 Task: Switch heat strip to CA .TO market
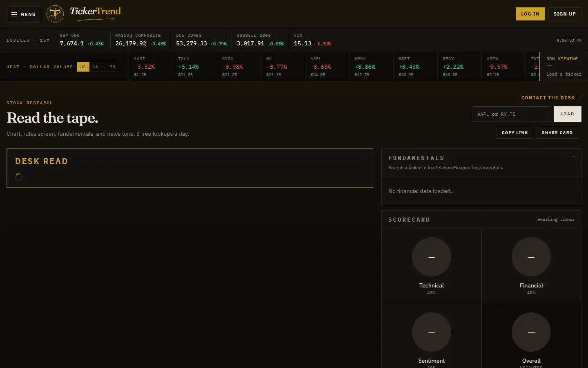point(104,67)
